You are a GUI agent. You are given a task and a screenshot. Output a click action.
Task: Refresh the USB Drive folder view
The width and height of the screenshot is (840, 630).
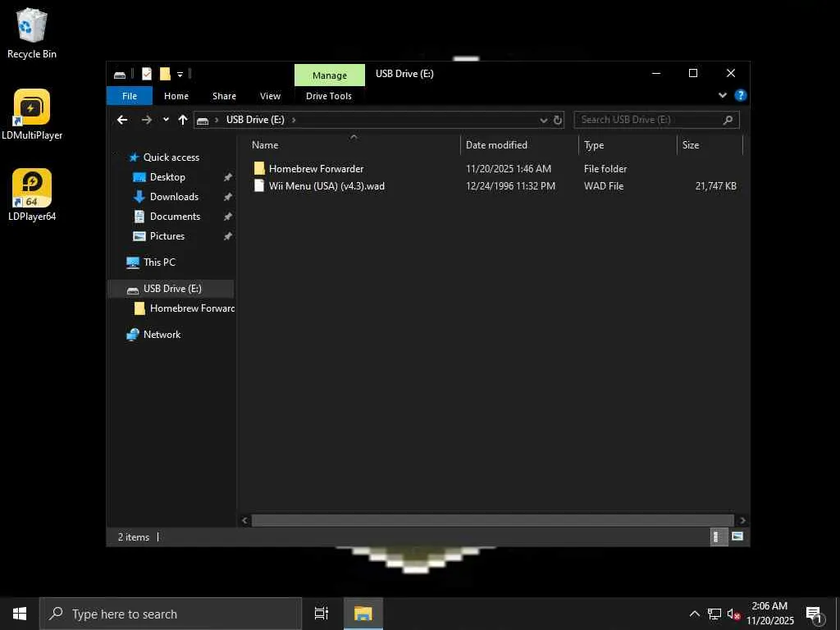point(558,120)
